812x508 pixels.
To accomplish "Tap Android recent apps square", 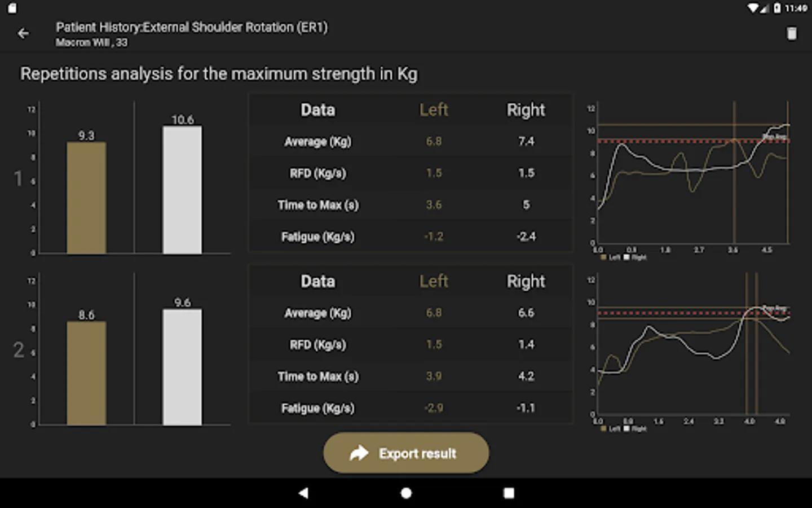I will point(509,493).
